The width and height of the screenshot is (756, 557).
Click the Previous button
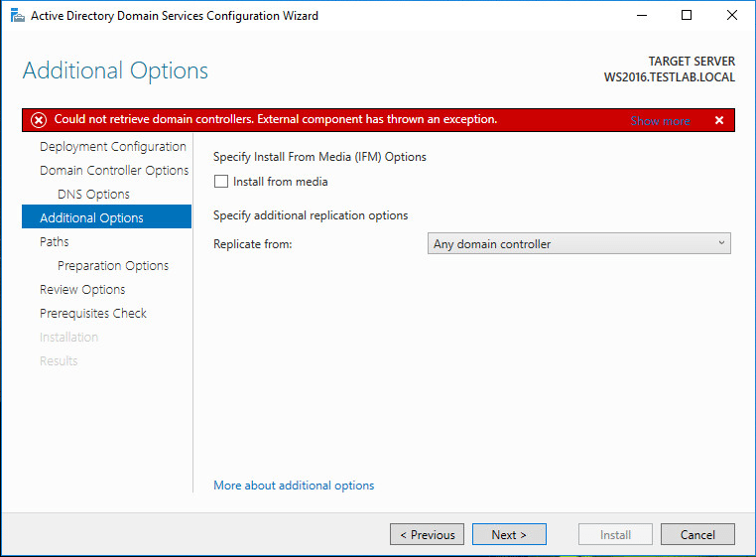[427, 534]
